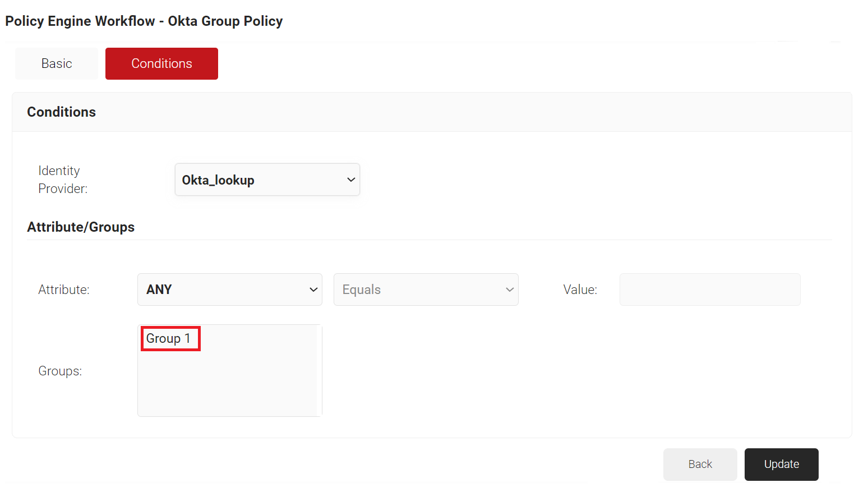Click into the Value input field

coord(710,290)
